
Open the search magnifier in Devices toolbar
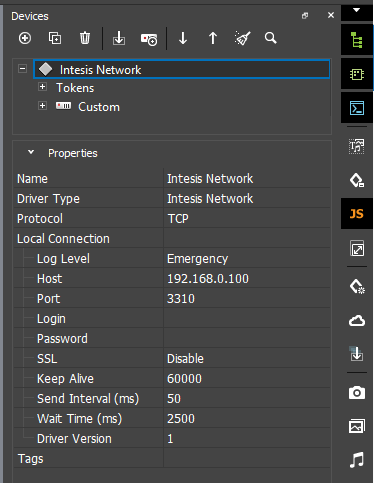[x=271, y=38]
